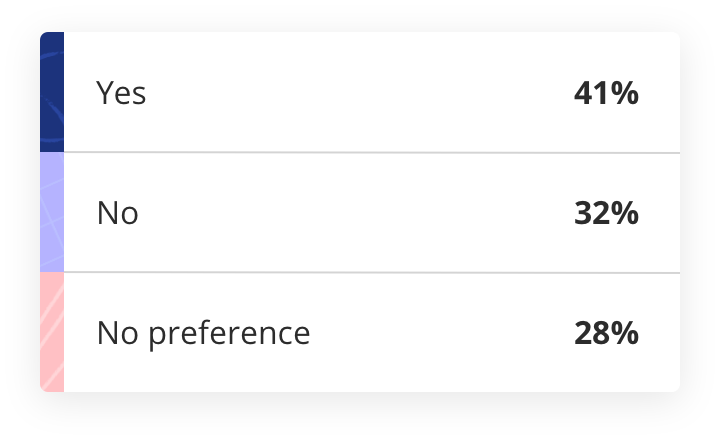Click the divider line below the Yes row
Image resolution: width=720 pixels, height=440 pixels.
(370, 153)
